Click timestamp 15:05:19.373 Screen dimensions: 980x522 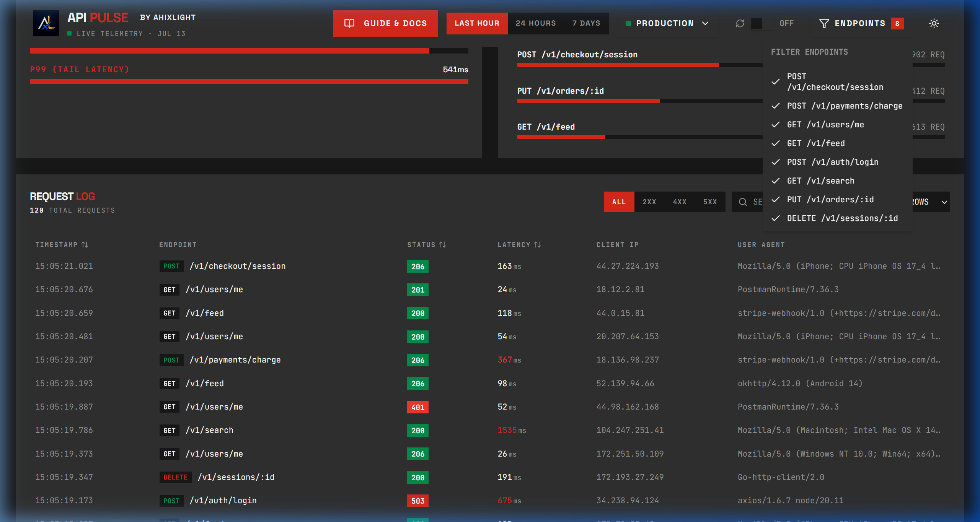[x=64, y=454]
